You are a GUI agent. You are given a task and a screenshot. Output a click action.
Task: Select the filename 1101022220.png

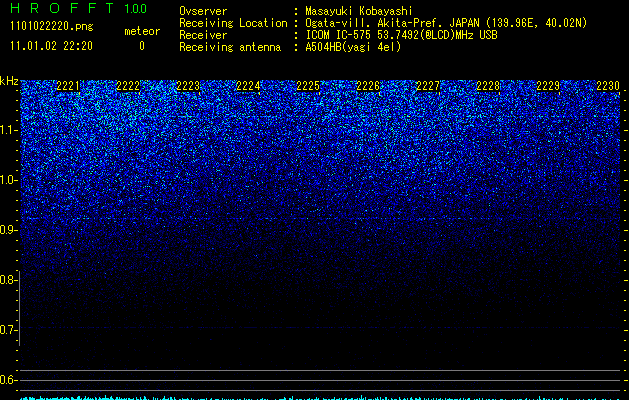52,26
